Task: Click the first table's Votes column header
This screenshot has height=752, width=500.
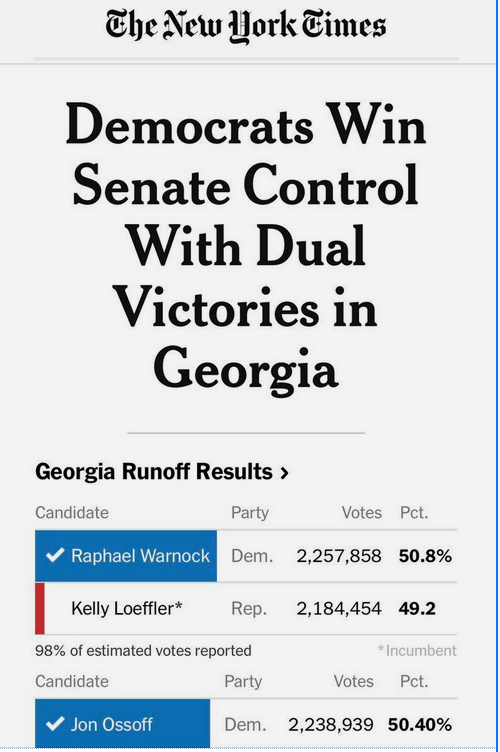Action: pos(362,513)
